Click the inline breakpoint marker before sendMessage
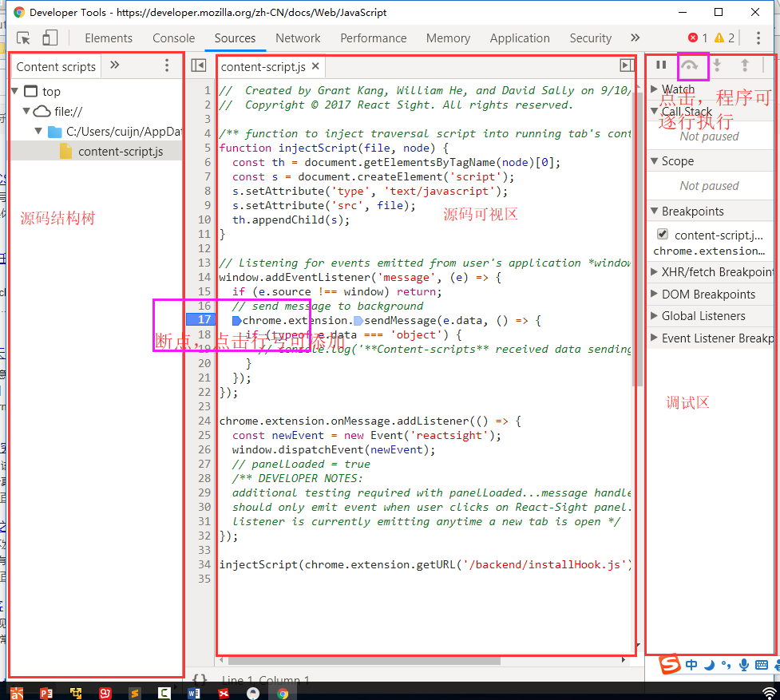 (x=358, y=321)
